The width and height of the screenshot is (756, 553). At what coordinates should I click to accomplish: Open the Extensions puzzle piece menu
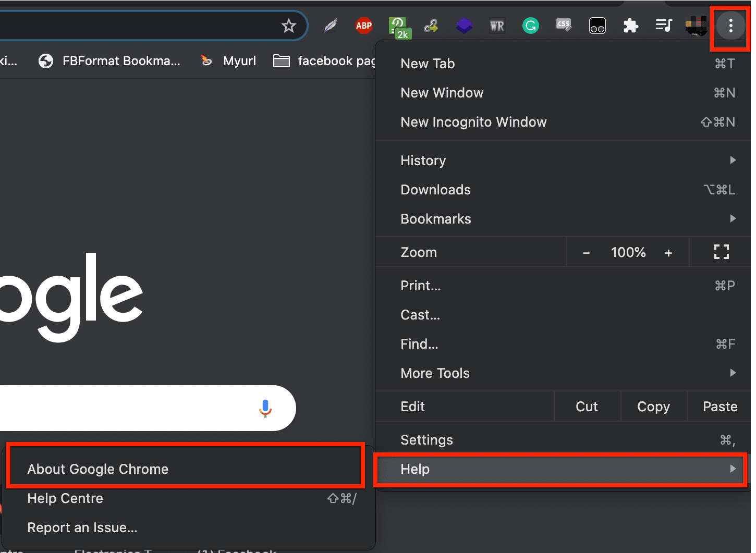(x=630, y=26)
